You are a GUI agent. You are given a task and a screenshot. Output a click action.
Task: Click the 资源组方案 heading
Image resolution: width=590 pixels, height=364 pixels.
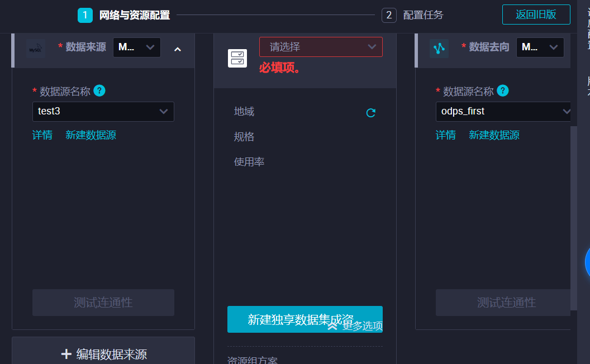tap(253, 360)
